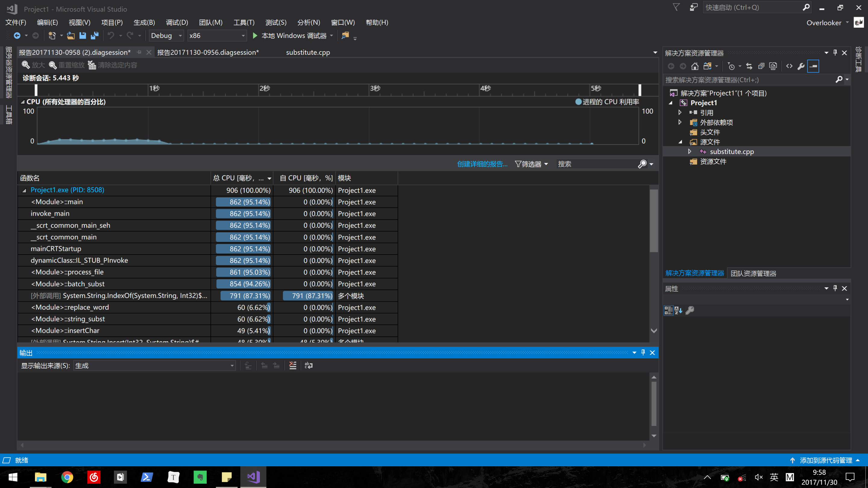Click the function search magnifier icon
Viewport: 868px width, 488px height.
(x=642, y=164)
